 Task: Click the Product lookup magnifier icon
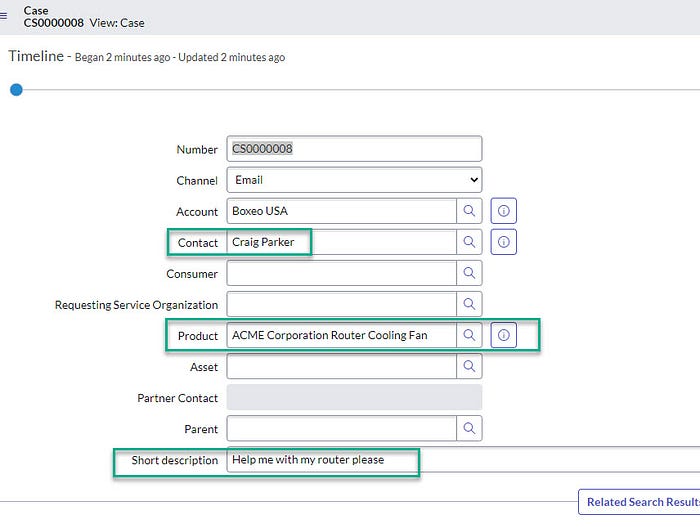[x=469, y=335]
